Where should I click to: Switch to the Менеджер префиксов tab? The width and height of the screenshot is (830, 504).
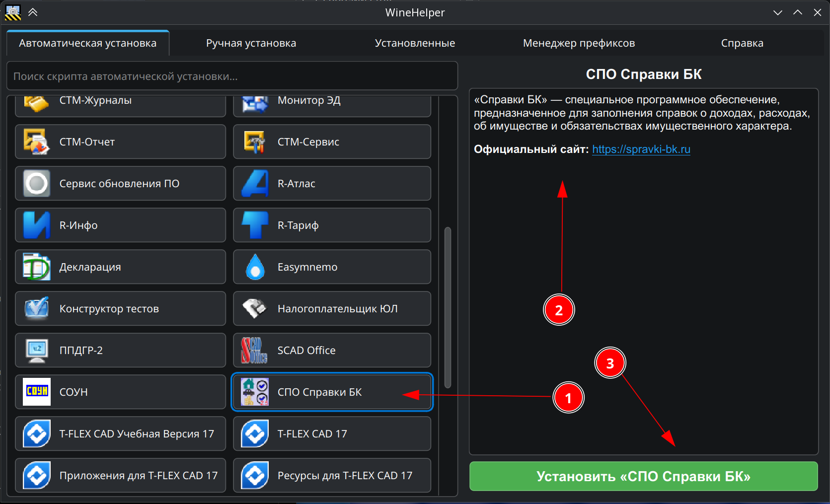coord(579,43)
